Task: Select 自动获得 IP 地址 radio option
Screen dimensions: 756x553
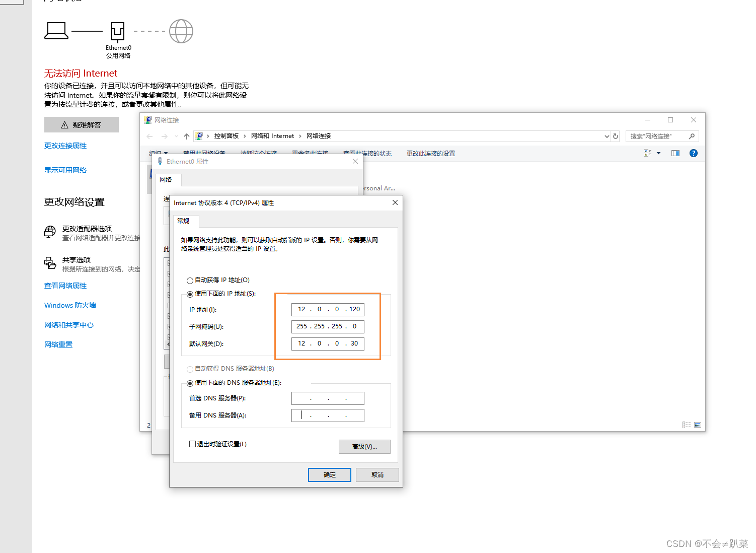Action: click(190, 281)
